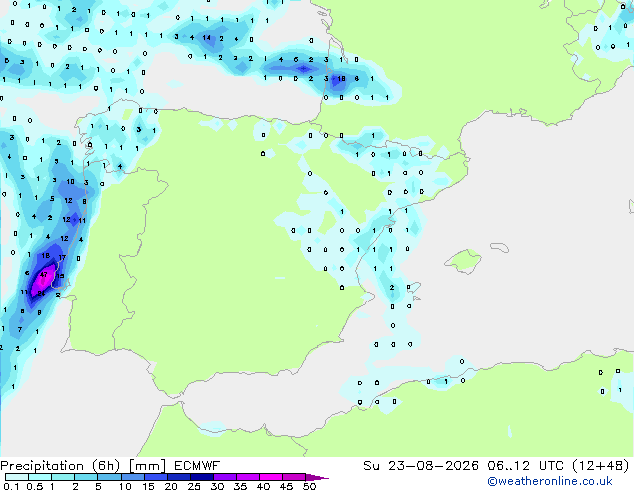Image resolution: width=634 pixels, height=490 pixels.
Task: Click the legend label '0.1'
Action: point(11,486)
